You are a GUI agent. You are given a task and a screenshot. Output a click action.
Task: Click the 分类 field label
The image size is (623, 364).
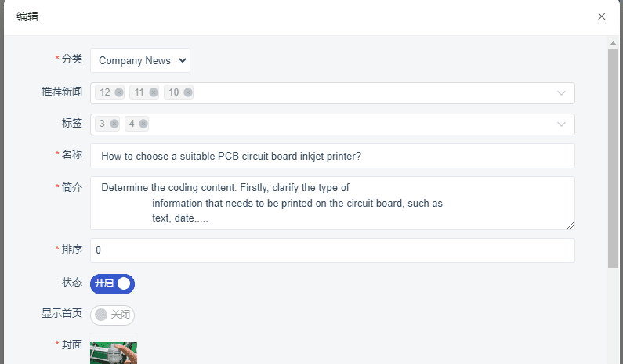(x=72, y=59)
